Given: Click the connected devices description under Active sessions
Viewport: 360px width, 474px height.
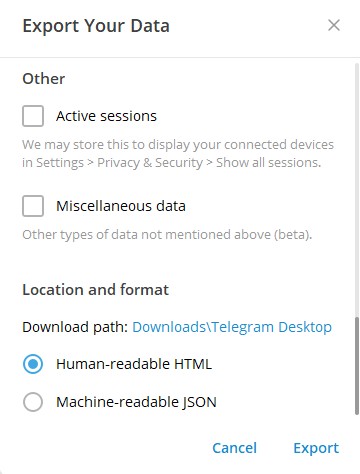Looking at the screenshot, I should click(x=178, y=154).
